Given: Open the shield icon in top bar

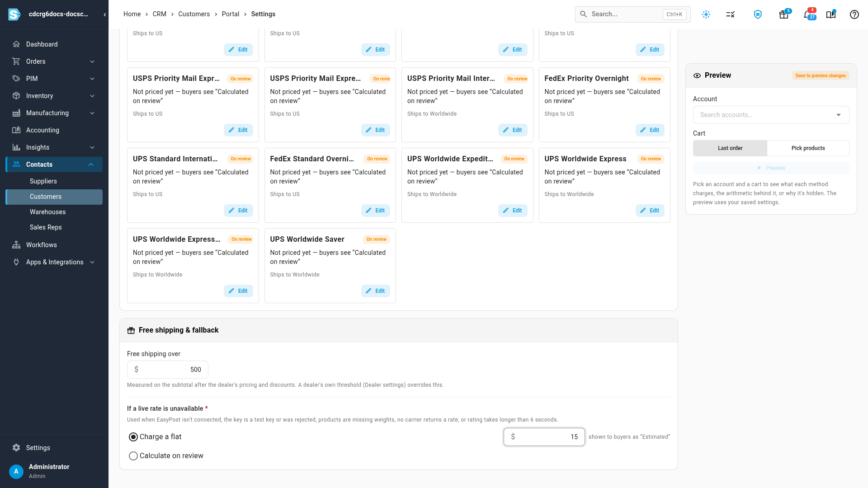Looking at the screenshot, I should 758,14.
